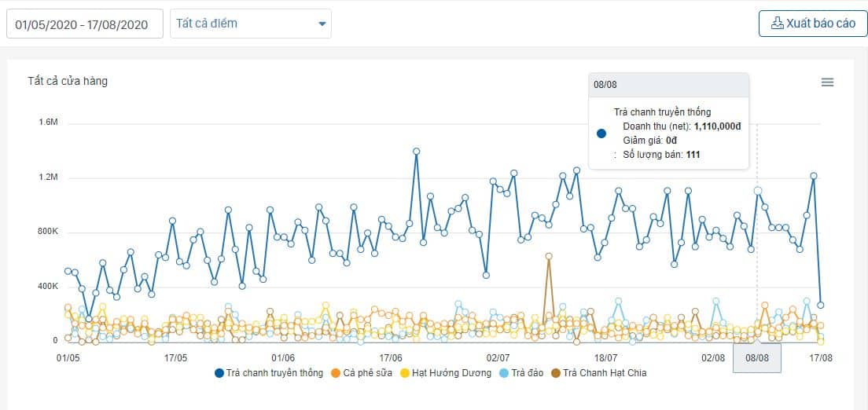This screenshot has width=868, height=410.
Task: Click the light blue Trà đào legend dot
Action: coord(503,373)
